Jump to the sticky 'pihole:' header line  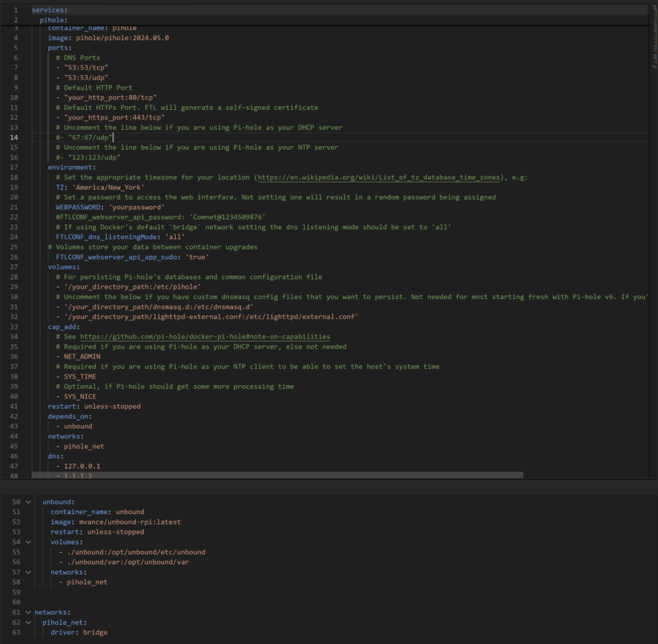point(53,21)
